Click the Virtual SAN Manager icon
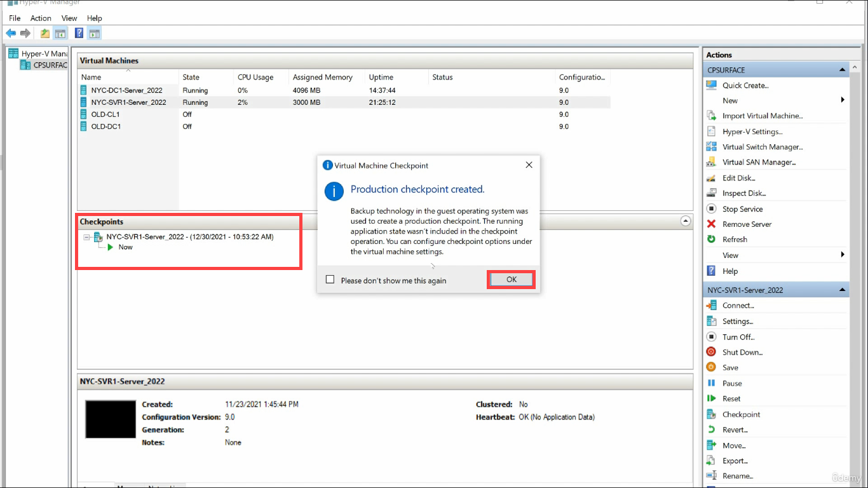This screenshot has width=868, height=488. tap(712, 162)
